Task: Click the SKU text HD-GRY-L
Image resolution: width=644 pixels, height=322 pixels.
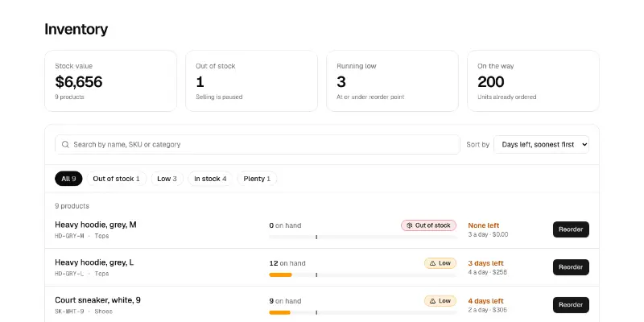Action: pos(69,274)
